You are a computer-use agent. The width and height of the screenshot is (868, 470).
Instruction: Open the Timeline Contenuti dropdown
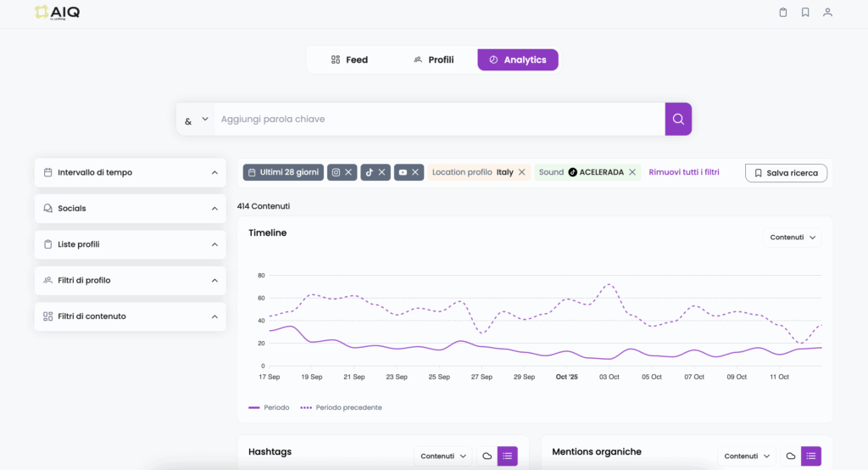click(793, 238)
